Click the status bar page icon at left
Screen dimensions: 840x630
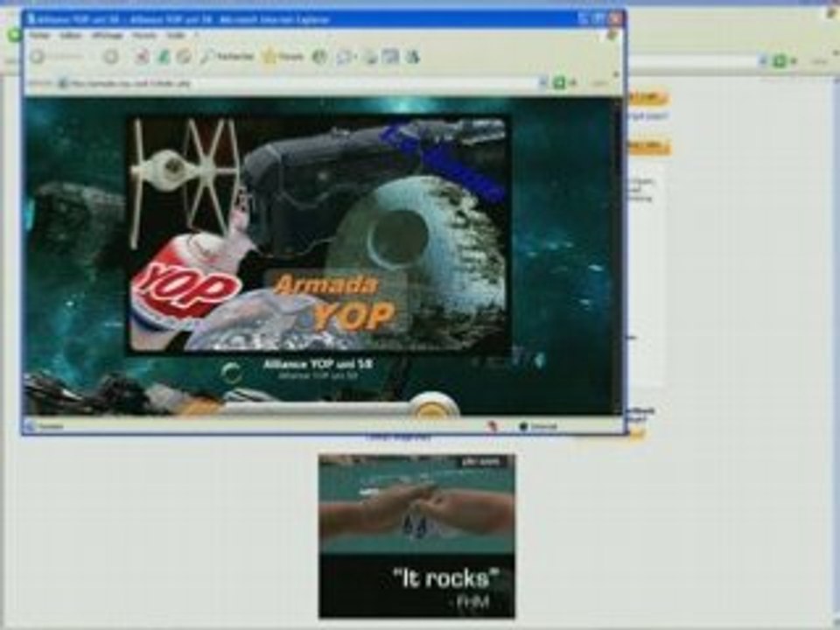[x=31, y=426]
